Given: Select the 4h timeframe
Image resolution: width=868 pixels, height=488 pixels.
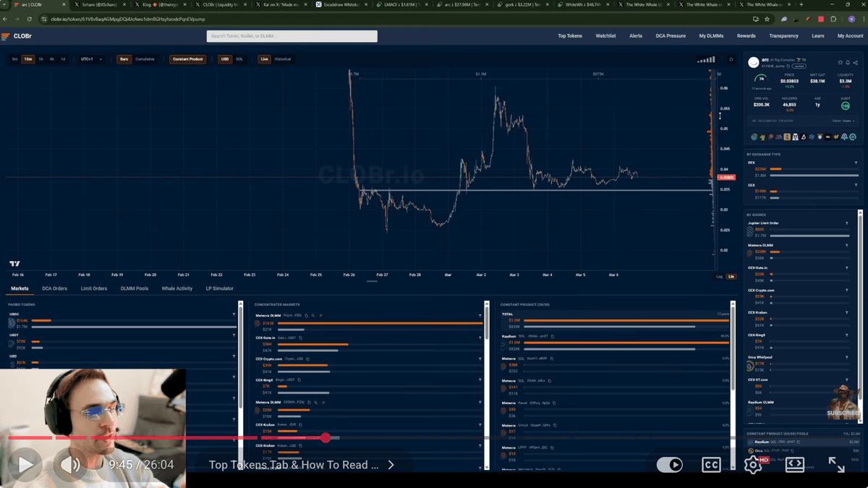Looking at the screenshot, I should [52, 59].
